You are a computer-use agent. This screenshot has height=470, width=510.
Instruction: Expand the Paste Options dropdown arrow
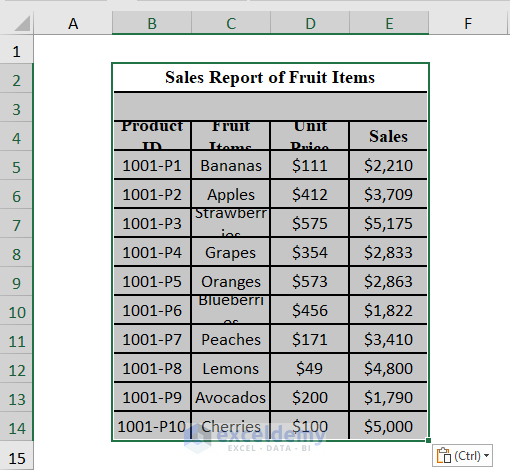pos(486,455)
